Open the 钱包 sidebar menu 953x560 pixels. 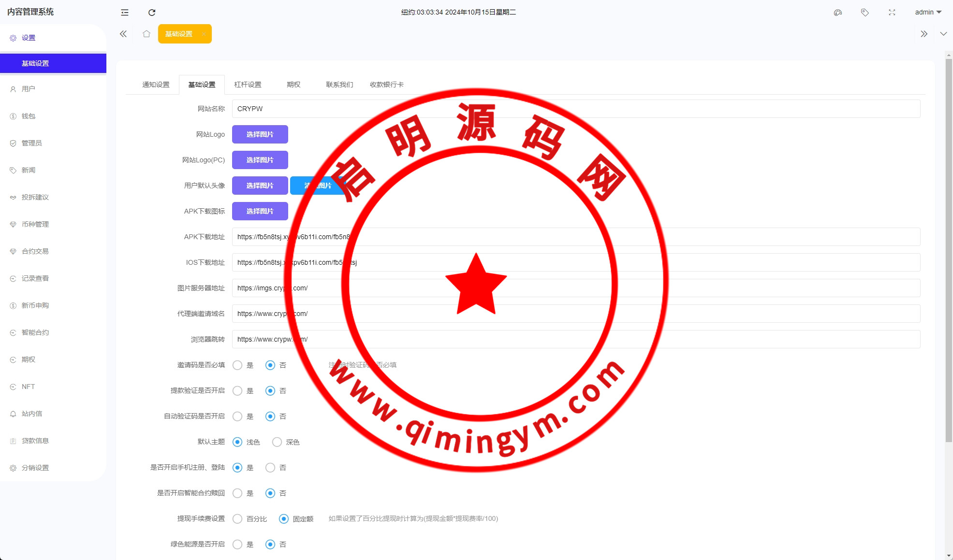click(29, 116)
